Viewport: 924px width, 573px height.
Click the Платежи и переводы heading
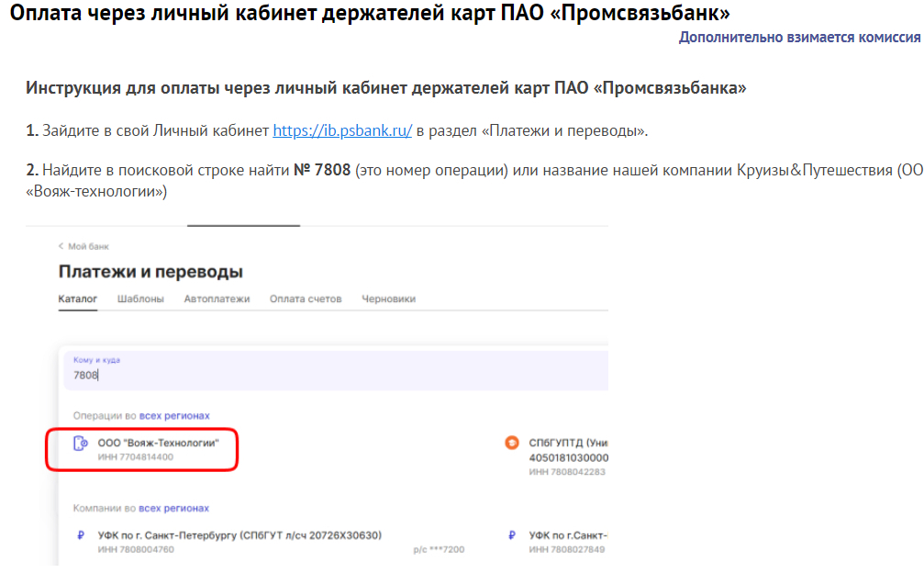(x=150, y=272)
